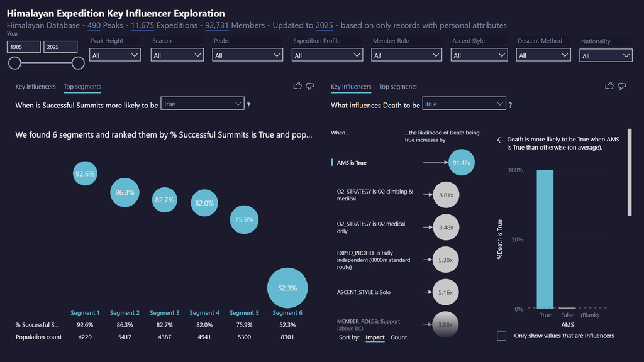The width and height of the screenshot is (644, 362).
Task: Click the 92,731 Members figure
Action: pyautogui.click(x=217, y=25)
